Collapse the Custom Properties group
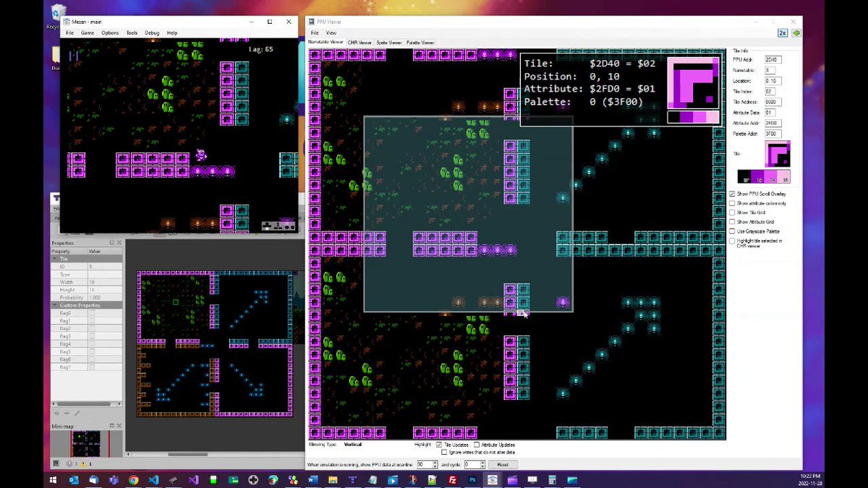This screenshot has width=868, height=488. coord(56,305)
